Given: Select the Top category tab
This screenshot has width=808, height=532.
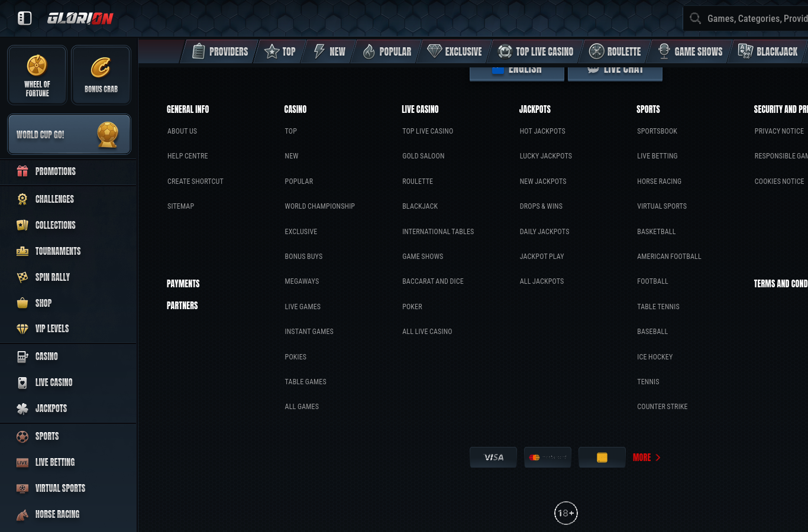Looking at the screenshot, I should [x=280, y=51].
